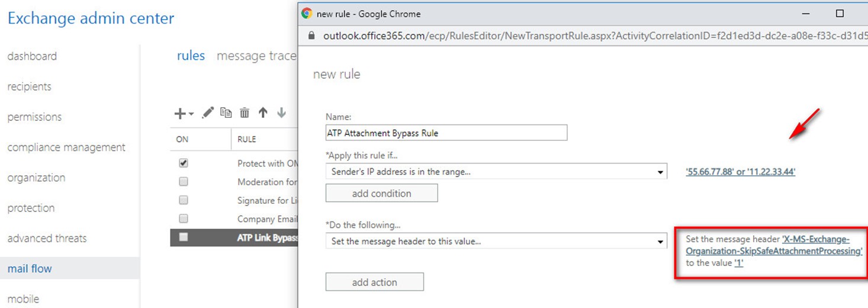Move rule up with the up arrow
The image size is (868, 308).
pos(263,113)
